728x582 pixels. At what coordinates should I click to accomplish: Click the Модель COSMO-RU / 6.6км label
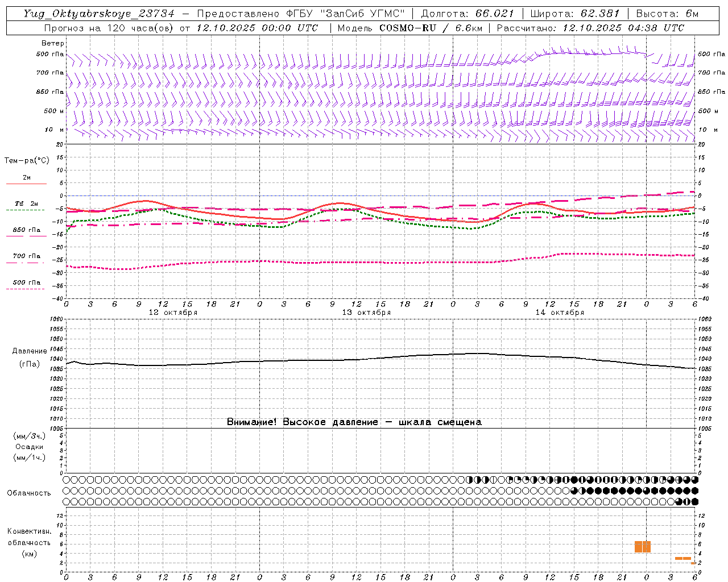click(410, 28)
